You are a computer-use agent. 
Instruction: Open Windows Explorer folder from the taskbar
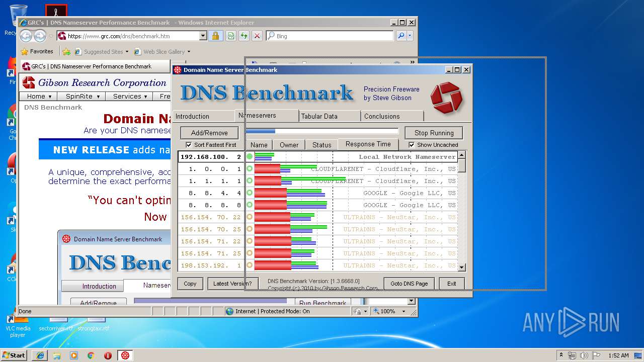coord(57,355)
